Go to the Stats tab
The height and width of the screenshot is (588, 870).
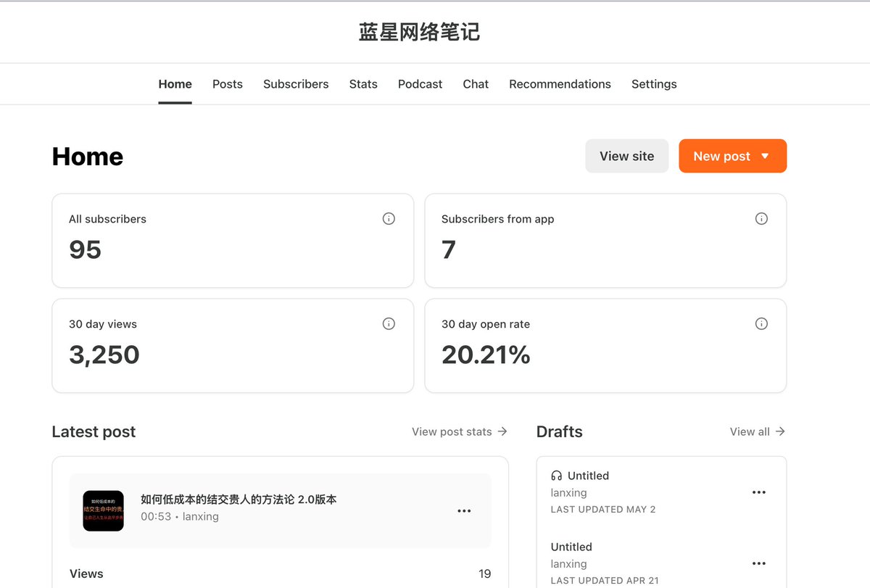pos(363,84)
